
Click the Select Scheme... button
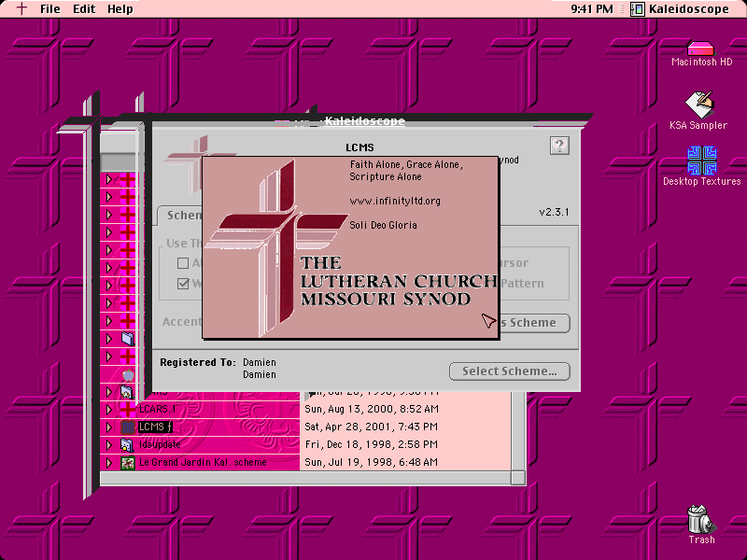(x=510, y=371)
